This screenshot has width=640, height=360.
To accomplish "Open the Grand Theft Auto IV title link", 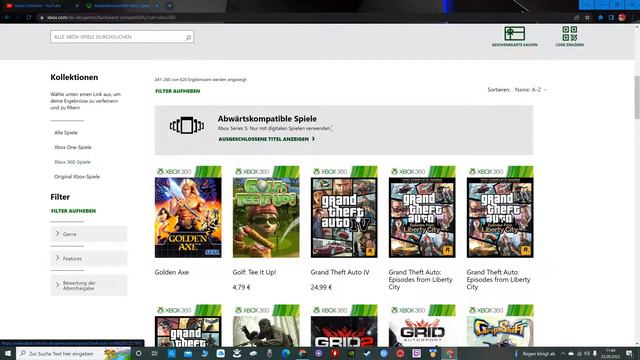I will tap(340, 272).
